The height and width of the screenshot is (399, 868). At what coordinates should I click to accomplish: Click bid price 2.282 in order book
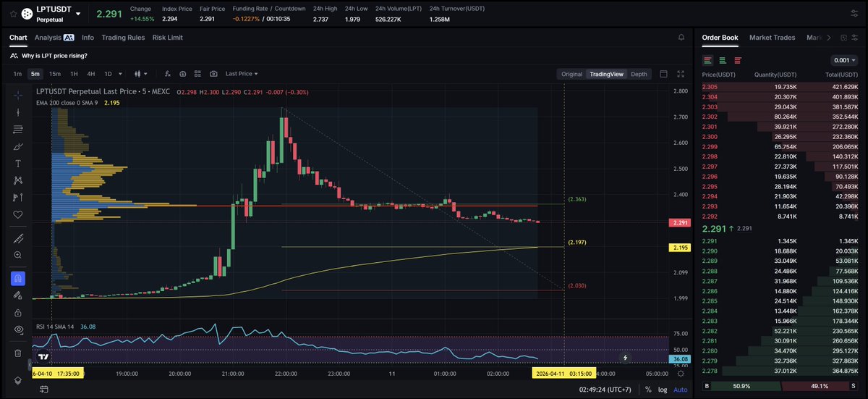[710, 329]
